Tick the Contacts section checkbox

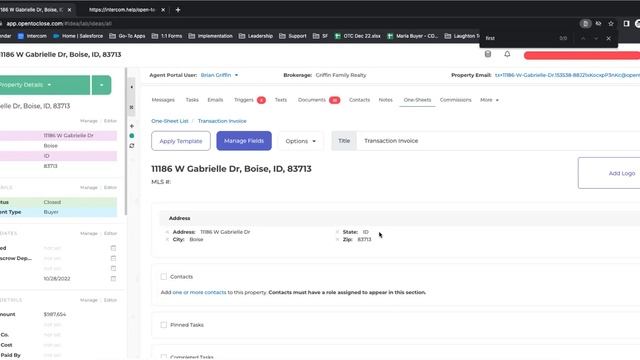pos(164,277)
